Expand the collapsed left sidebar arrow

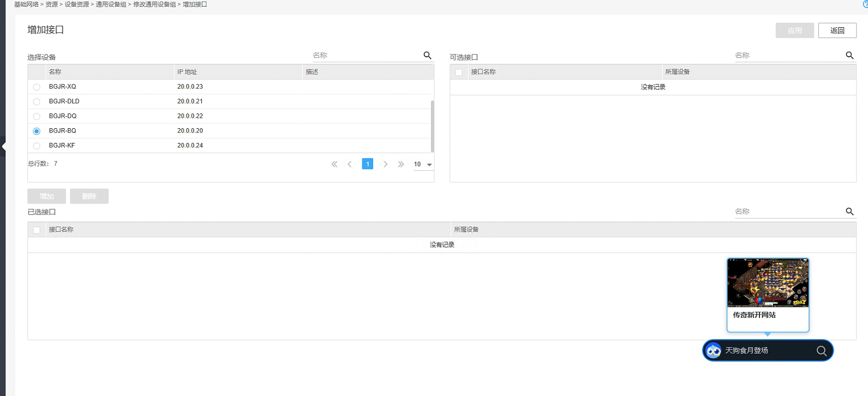tap(3, 146)
